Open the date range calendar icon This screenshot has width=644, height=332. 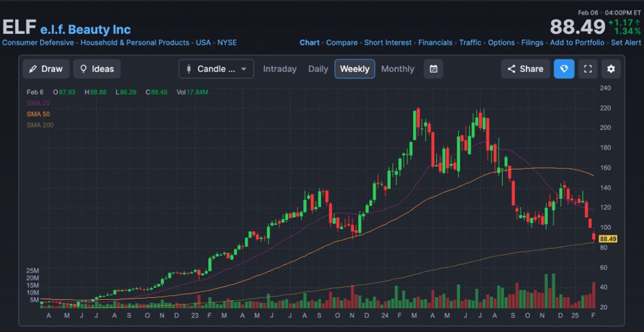(433, 69)
